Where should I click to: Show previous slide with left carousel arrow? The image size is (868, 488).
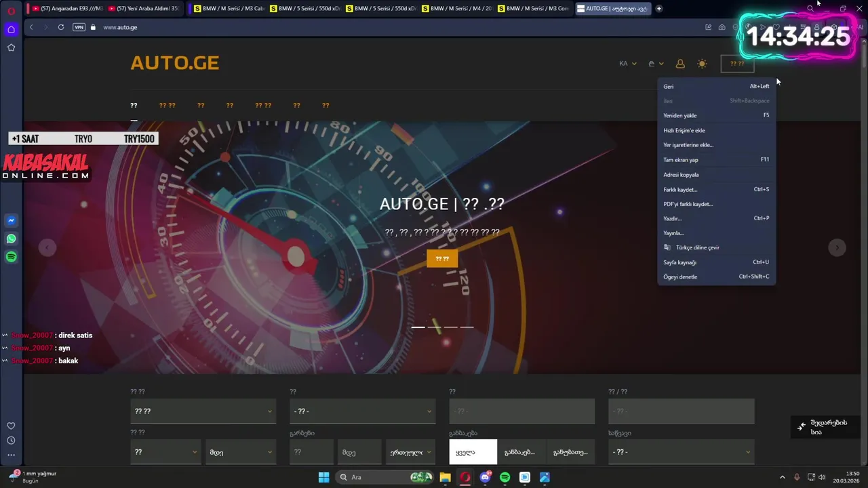[47, 247]
